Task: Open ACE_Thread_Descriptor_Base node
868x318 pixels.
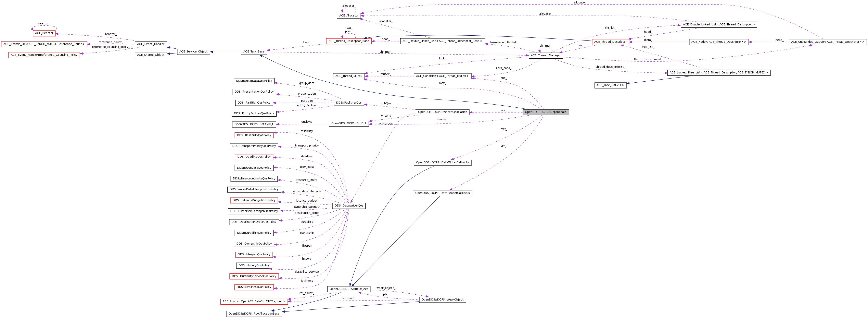Action: (x=349, y=41)
